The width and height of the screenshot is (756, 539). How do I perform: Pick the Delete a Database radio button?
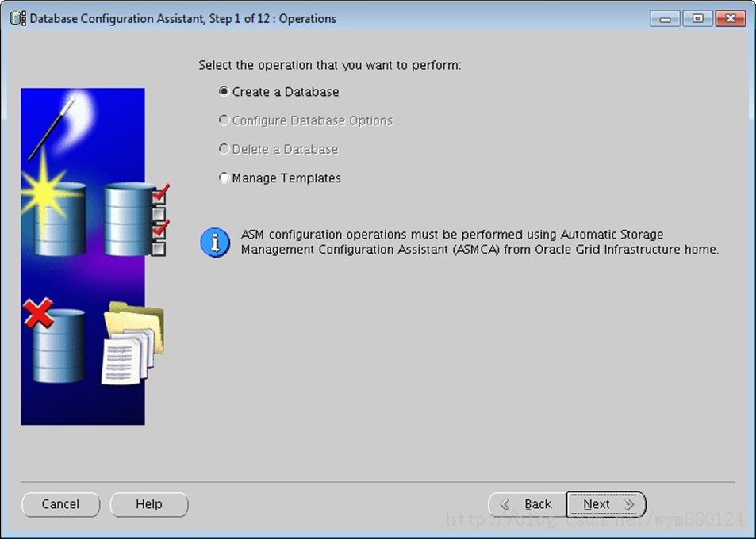(x=224, y=149)
